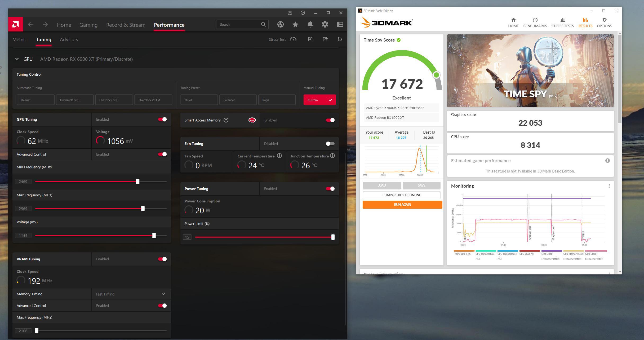Open the notifications bell in Radeon Software
644x340 pixels.
click(310, 24)
